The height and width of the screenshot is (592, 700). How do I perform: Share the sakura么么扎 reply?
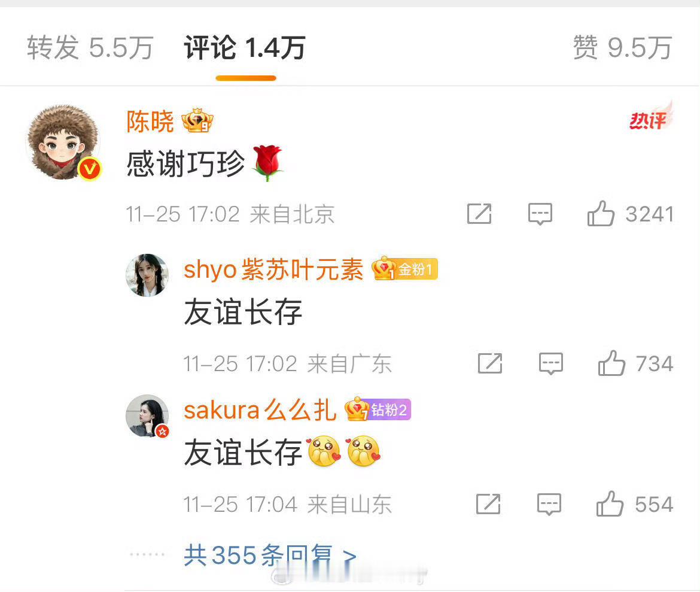pos(488,504)
